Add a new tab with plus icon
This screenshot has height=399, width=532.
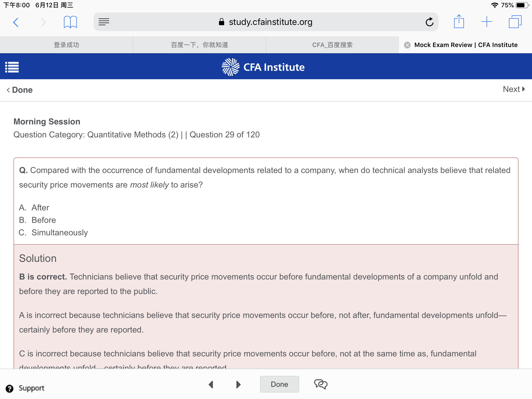point(487,22)
